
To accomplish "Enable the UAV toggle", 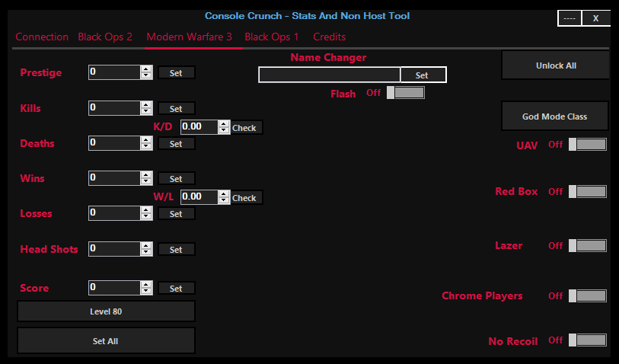I will [588, 145].
